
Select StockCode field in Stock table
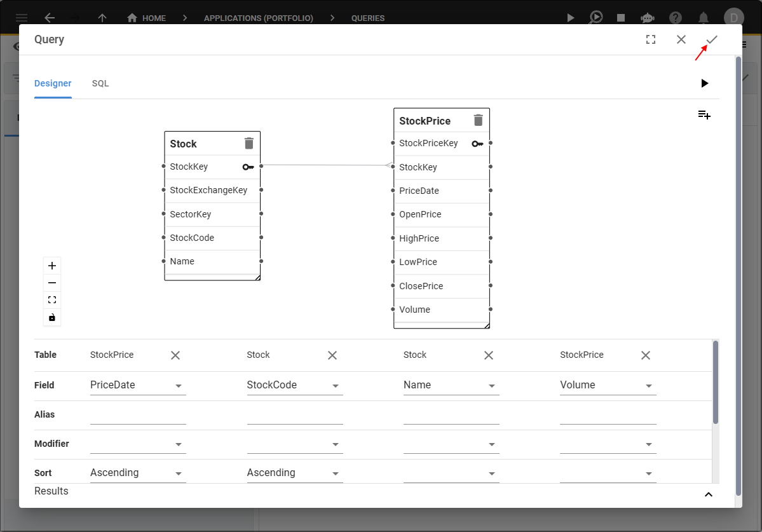point(212,238)
